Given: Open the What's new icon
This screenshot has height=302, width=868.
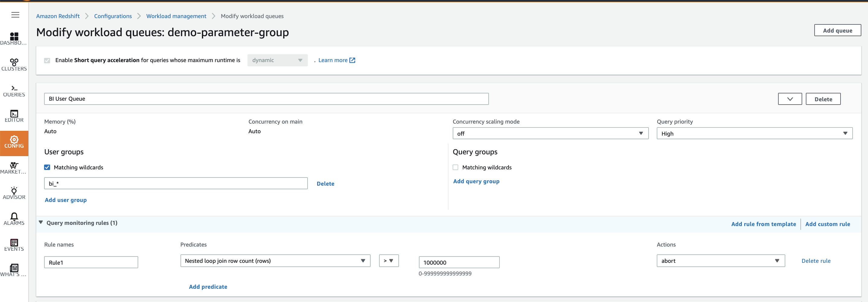Looking at the screenshot, I should [14, 268].
